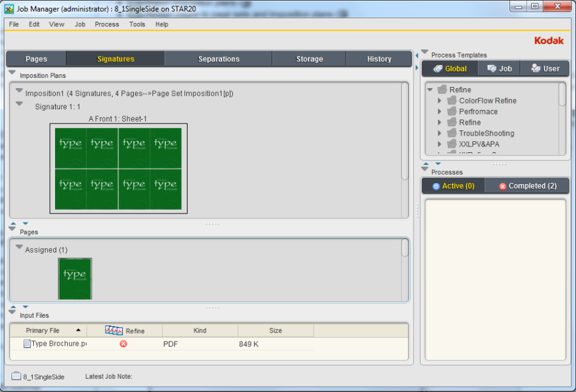Show Completed (2) processes
Screen dimensions: 576x392
[x=527, y=186]
